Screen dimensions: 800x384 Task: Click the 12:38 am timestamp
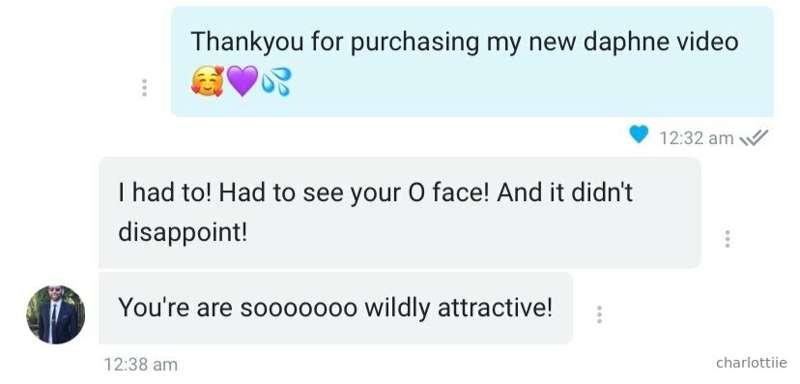tap(140, 365)
